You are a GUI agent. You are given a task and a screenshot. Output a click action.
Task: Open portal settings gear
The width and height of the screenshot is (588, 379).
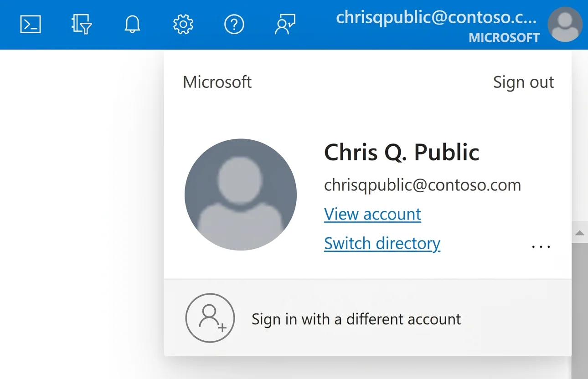183,24
